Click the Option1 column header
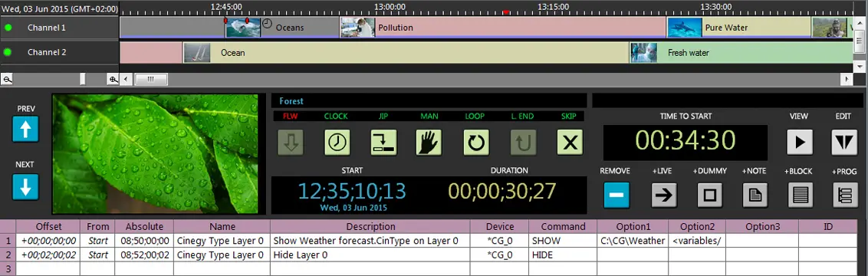Viewport: 868px width, 276px height. tap(633, 226)
